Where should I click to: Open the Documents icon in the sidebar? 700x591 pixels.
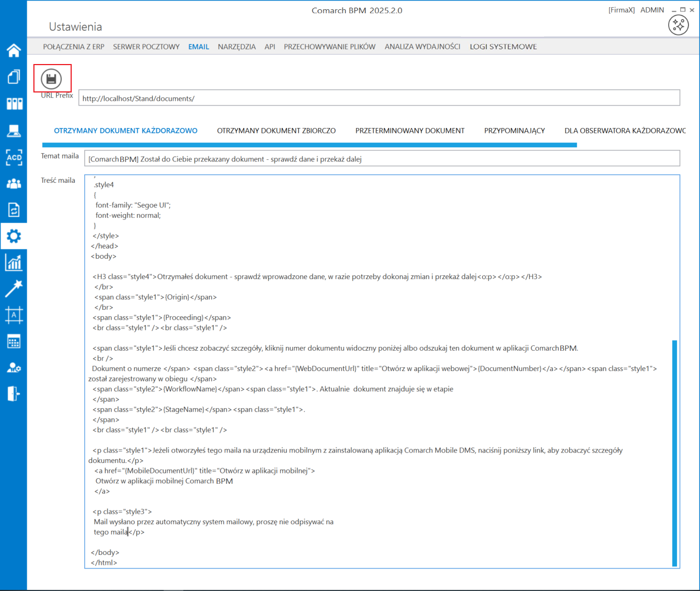click(x=14, y=77)
